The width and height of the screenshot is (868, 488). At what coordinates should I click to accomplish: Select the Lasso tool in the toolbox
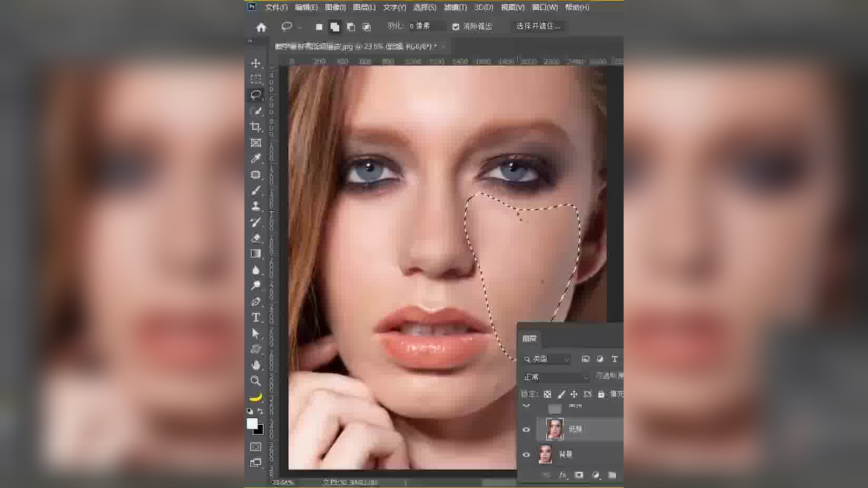[255, 95]
